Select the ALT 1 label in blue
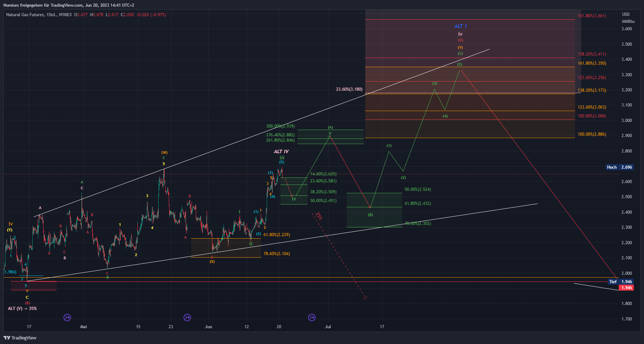Viewport: 644px width, 344px height. pyautogui.click(x=460, y=26)
